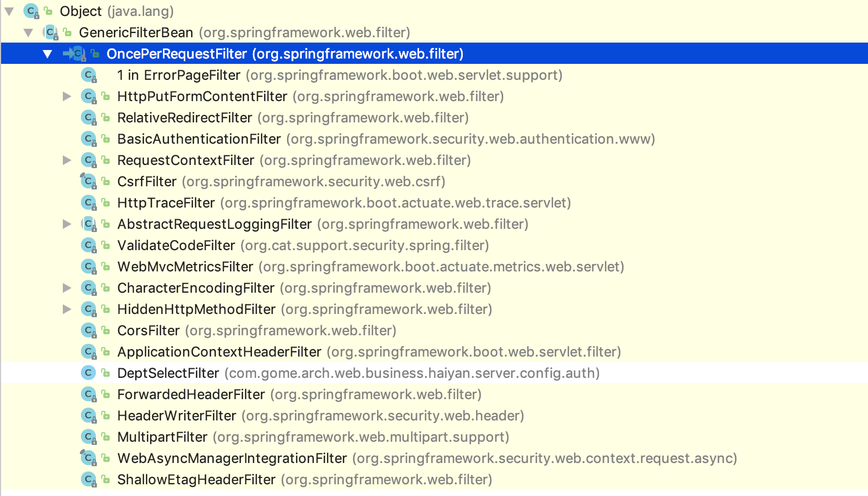This screenshot has width=868, height=496.
Task: Click the class icon next to HeaderWriterFilter
Action: click(88, 415)
